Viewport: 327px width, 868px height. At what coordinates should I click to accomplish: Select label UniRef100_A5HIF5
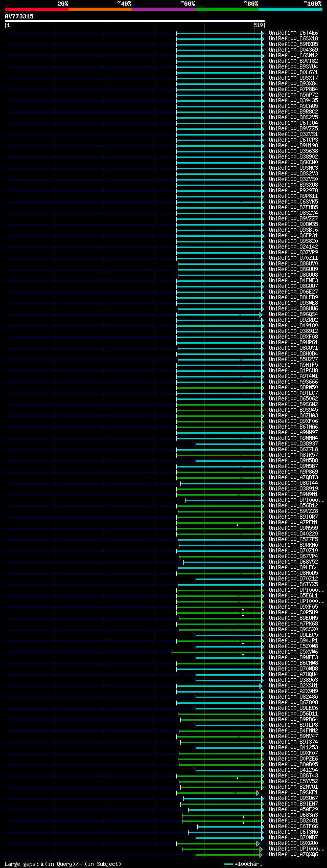(x=293, y=365)
